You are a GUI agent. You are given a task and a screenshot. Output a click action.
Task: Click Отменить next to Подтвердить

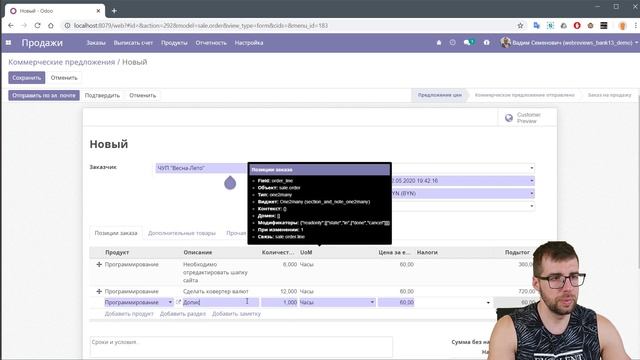142,95
